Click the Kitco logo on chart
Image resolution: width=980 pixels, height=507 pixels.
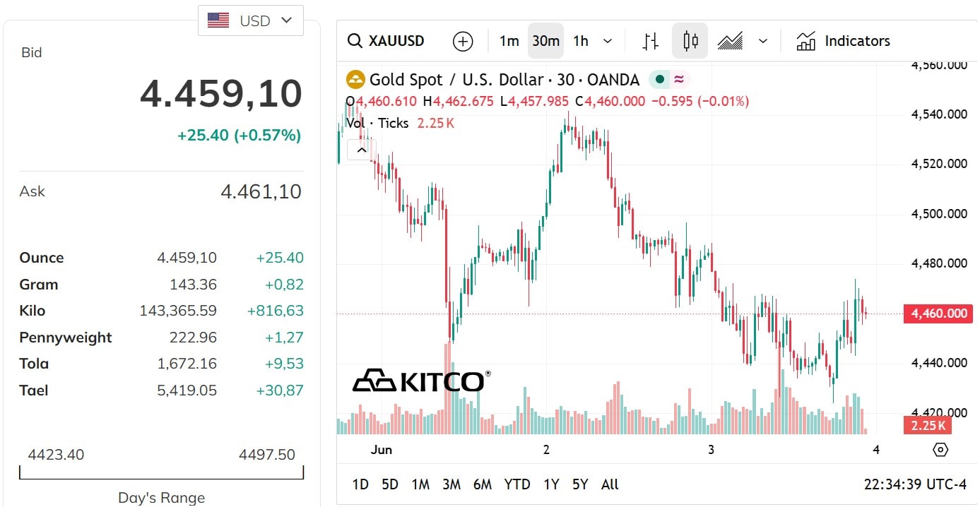coord(421,381)
